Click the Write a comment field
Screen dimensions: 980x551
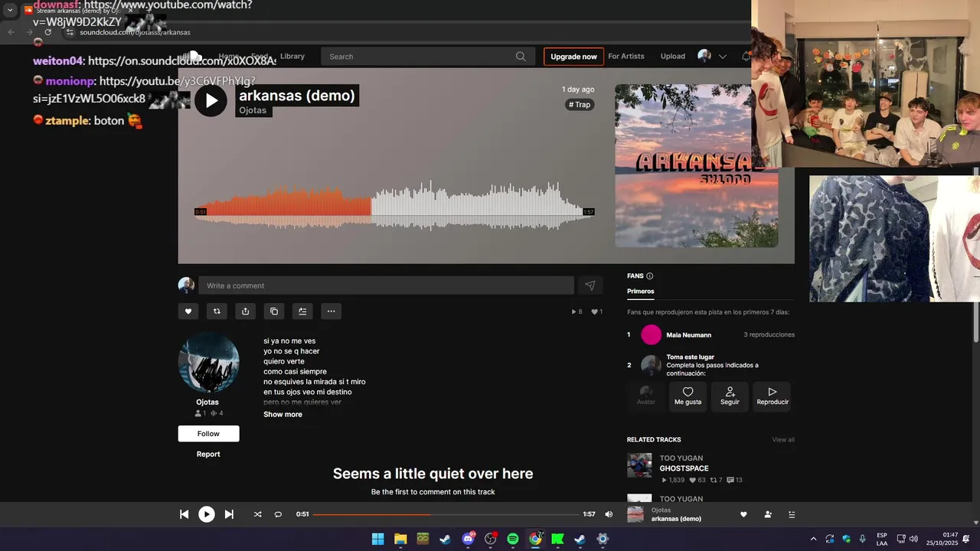386,285
